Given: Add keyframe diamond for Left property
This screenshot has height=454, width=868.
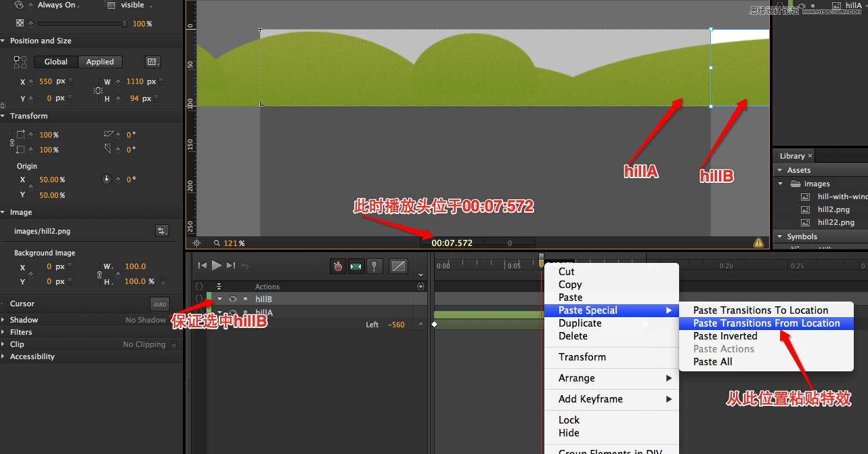Looking at the screenshot, I should tap(421, 325).
